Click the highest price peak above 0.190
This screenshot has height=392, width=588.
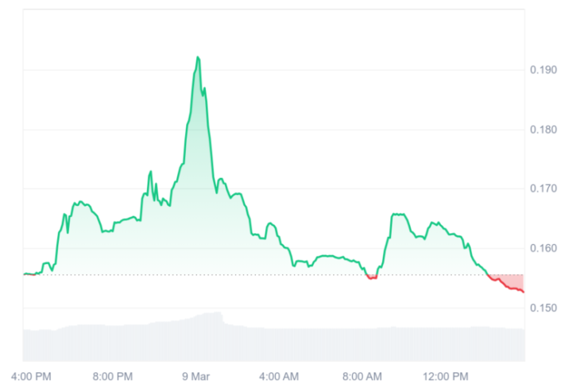pyautogui.click(x=198, y=57)
